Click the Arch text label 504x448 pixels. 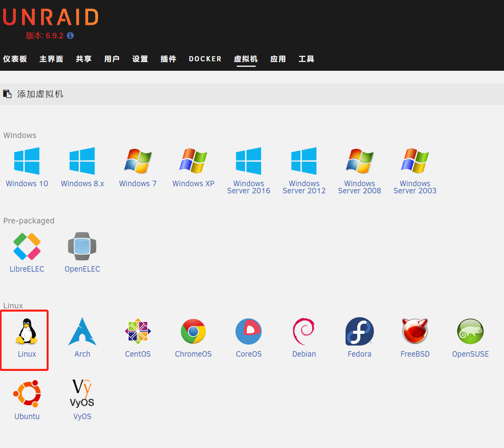(82, 354)
